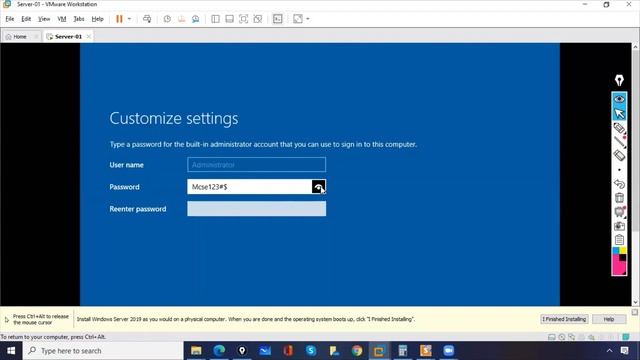Pick the blue color swatch in annotation toolbar
Viewport: 640px width, 360px height.
616,250
